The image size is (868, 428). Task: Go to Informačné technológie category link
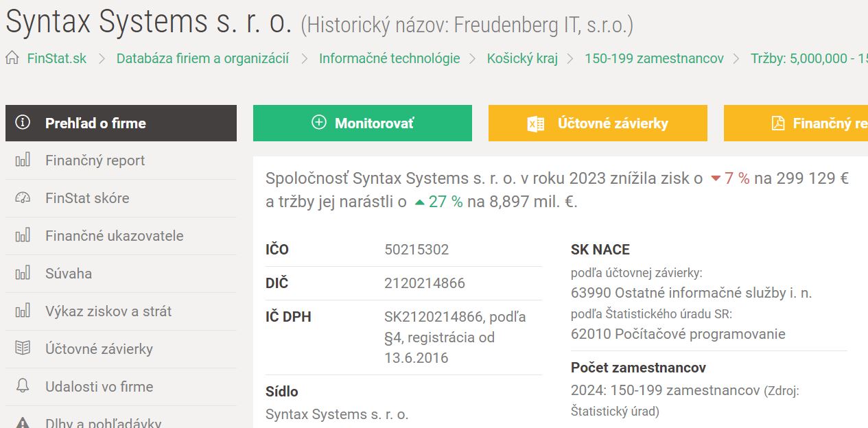tap(389, 58)
